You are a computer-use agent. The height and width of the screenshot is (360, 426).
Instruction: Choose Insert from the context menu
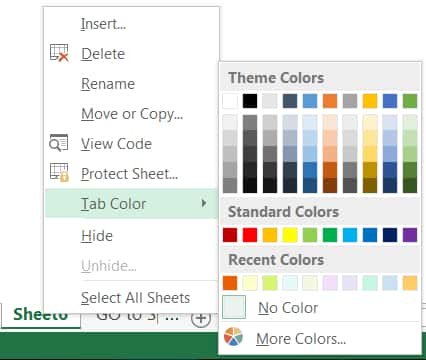click(104, 24)
